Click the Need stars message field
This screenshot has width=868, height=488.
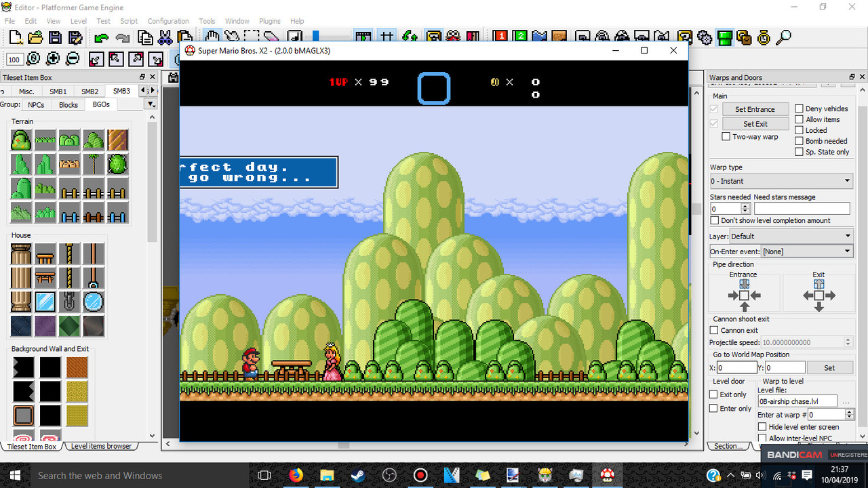pyautogui.click(x=802, y=209)
